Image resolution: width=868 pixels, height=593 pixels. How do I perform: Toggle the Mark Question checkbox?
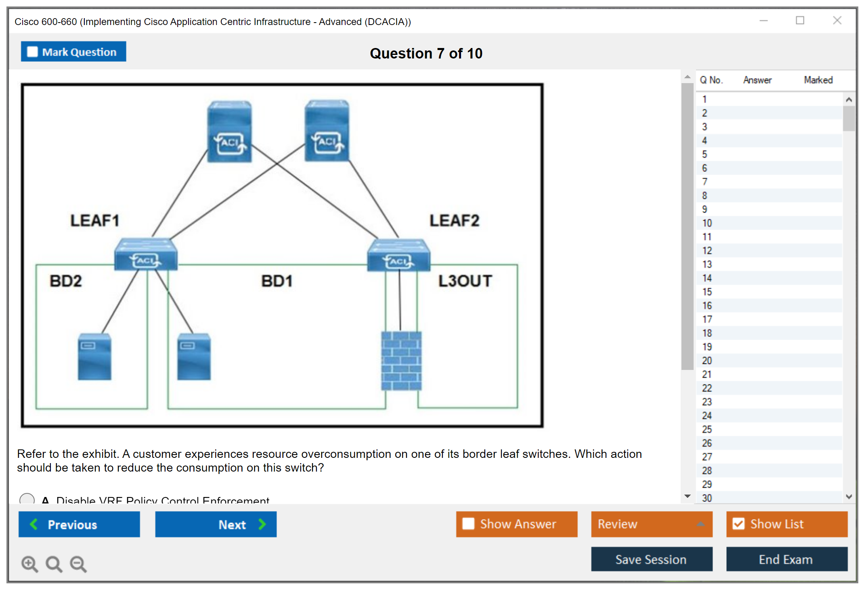(32, 52)
